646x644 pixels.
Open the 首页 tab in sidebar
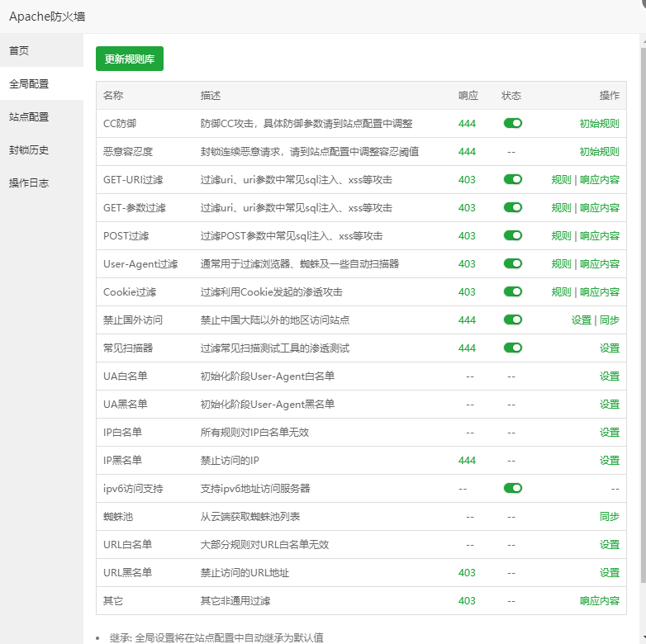point(41,50)
